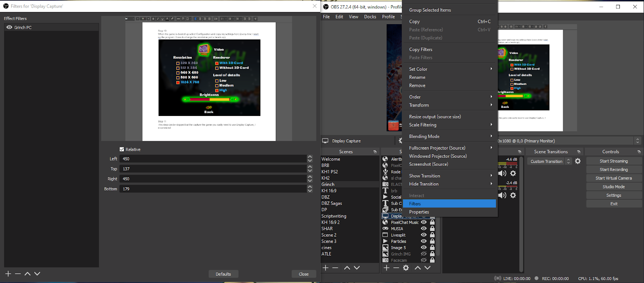The width and height of the screenshot is (644, 283).
Task: Choose Copy Filters in the context menu
Action: (450, 49)
